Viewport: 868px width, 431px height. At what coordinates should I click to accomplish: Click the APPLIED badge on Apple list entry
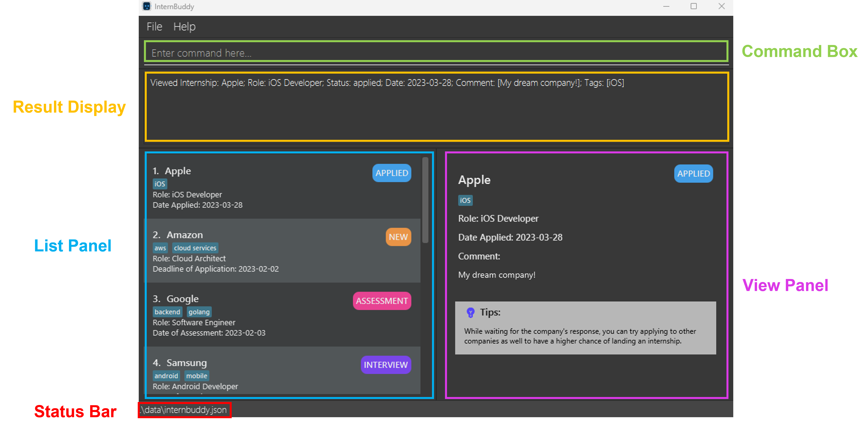tap(392, 173)
